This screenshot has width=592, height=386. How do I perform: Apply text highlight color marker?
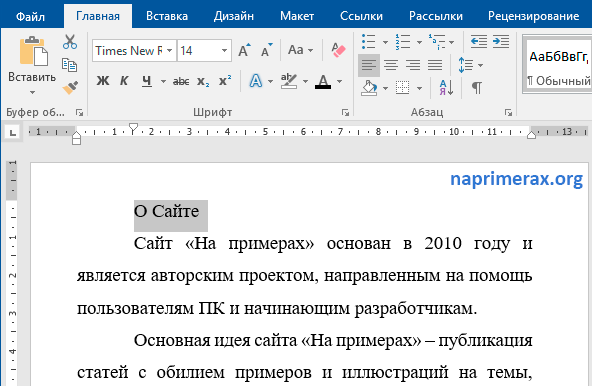pos(289,81)
